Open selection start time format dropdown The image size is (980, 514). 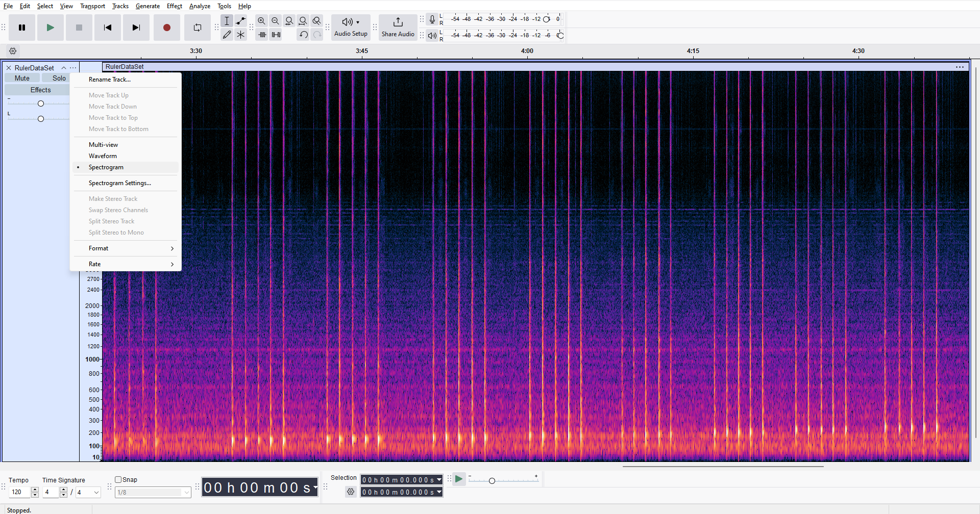pyautogui.click(x=439, y=480)
